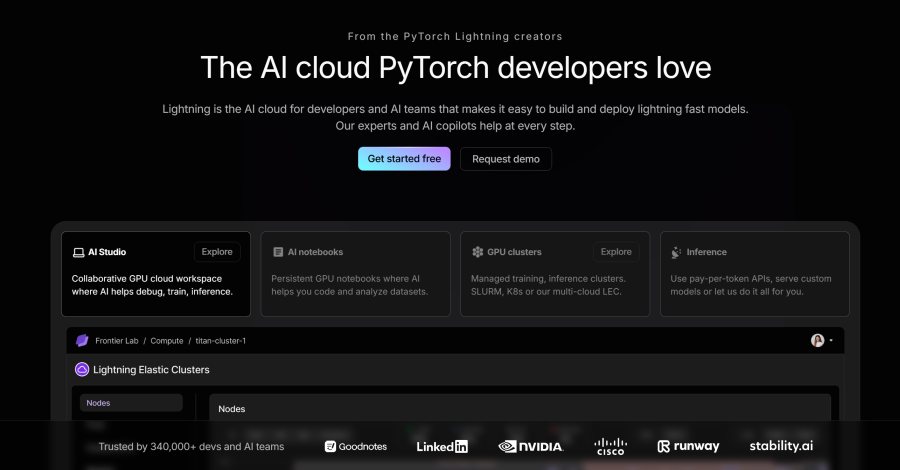900x470 pixels.
Task: Click the Lightning Elastic Clusters circle icon
Action: 82,370
